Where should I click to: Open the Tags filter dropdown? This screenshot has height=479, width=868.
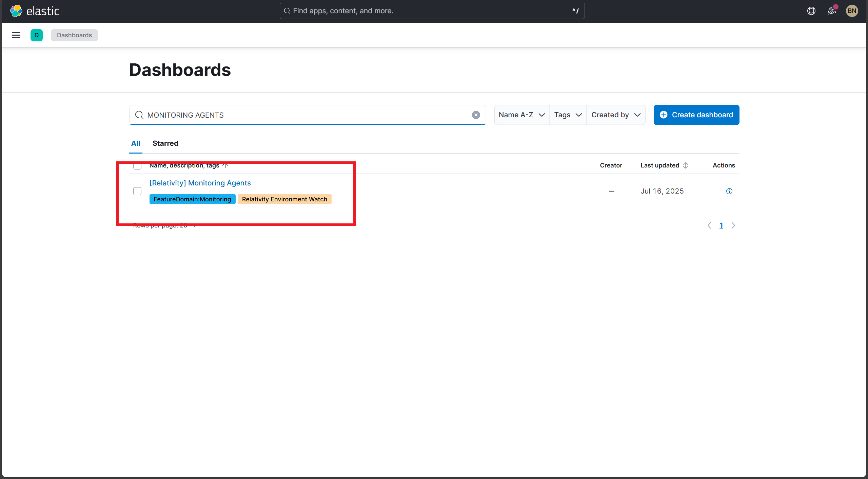(567, 115)
